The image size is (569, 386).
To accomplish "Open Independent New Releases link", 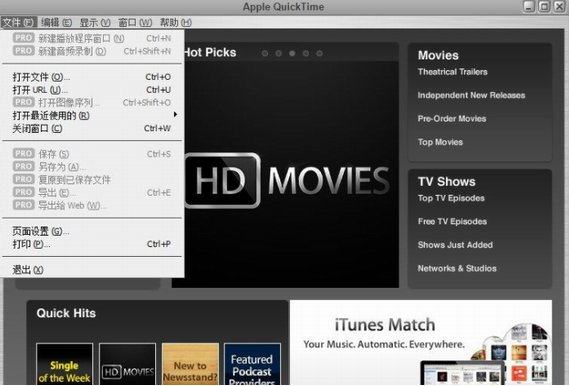I will tap(471, 95).
